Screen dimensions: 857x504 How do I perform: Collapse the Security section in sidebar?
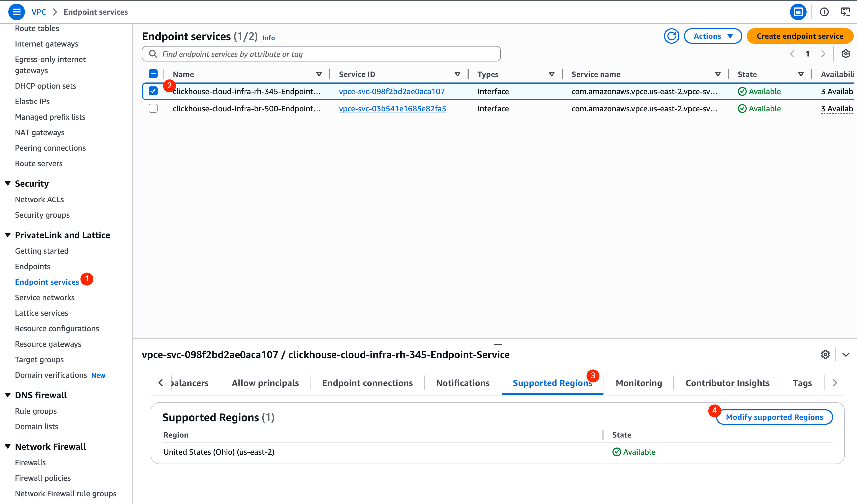pyautogui.click(x=8, y=183)
